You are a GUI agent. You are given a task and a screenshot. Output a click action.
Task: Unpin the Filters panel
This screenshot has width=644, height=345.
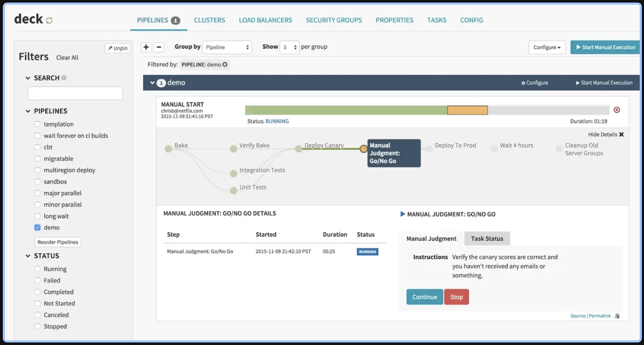pos(118,48)
